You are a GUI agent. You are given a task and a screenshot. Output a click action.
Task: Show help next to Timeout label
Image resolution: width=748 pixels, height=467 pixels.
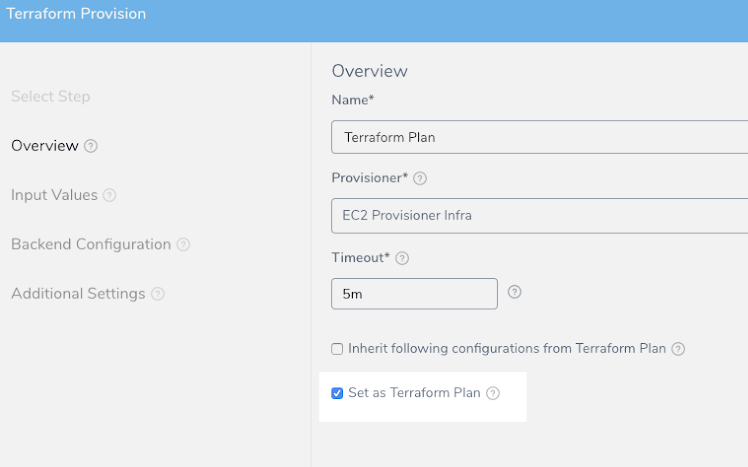[402, 258]
